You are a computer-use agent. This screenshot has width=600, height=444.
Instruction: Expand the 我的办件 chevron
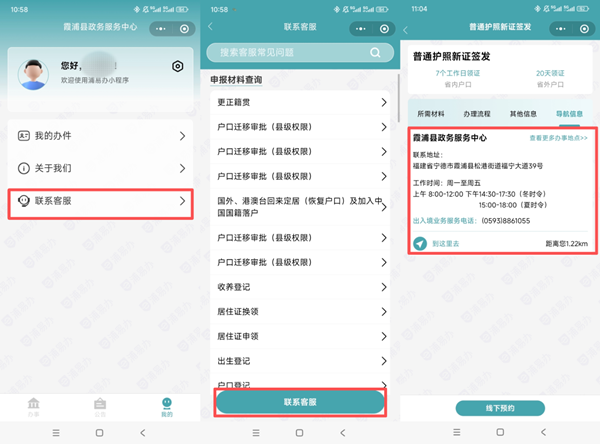183,136
